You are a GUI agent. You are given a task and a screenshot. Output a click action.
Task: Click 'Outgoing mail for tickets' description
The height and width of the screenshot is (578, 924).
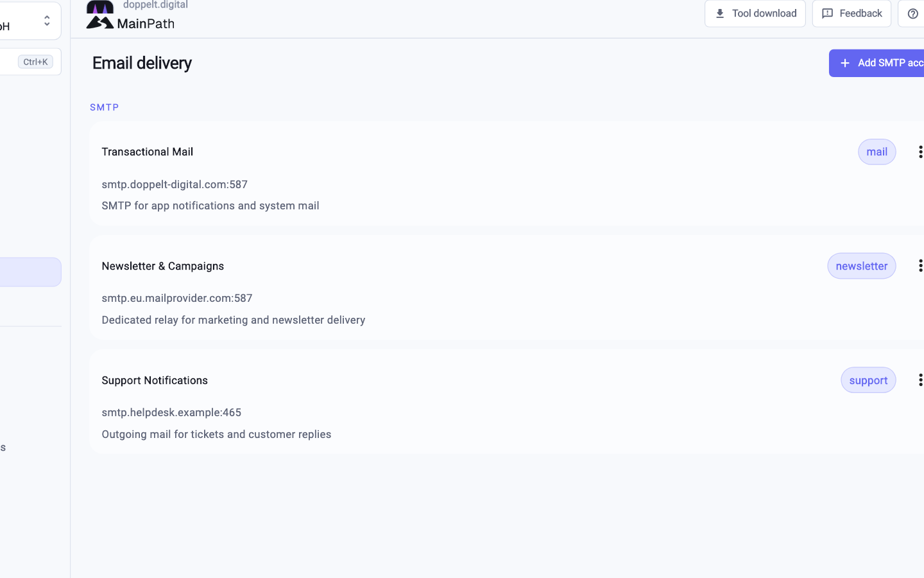pyautogui.click(x=216, y=434)
